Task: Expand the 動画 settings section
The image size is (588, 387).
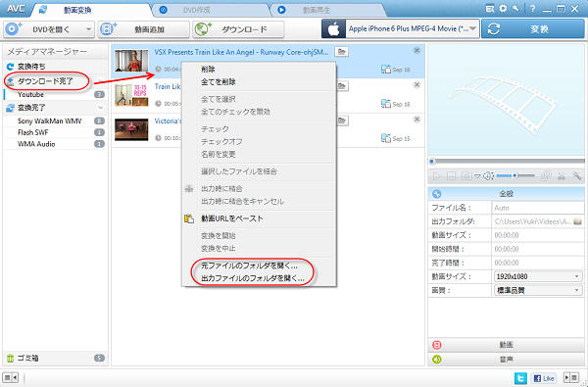Action: tap(506, 345)
